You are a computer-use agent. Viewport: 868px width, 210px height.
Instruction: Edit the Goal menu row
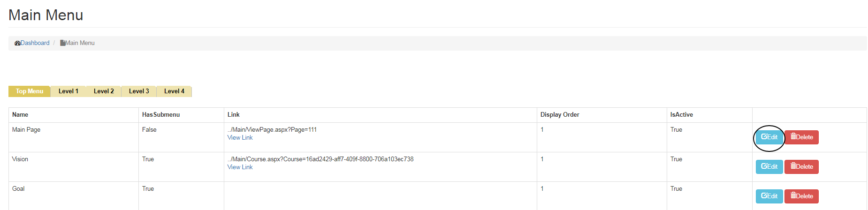(769, 196)
